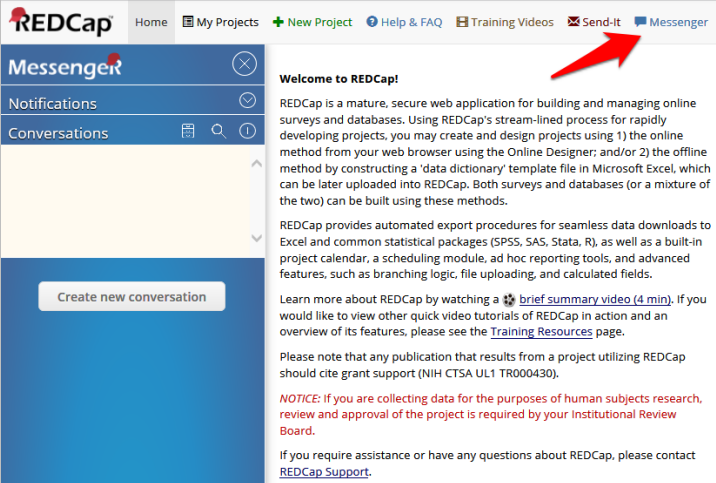Screen dimensions: 716x483
Task: Expand the Notifications section chevron
Action: click(248, 101)
